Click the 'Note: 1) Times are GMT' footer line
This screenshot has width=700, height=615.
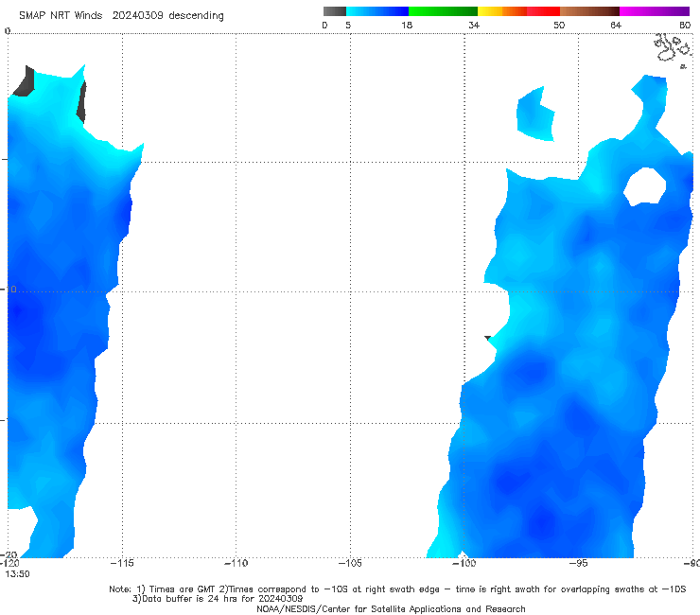pos(397,589)
